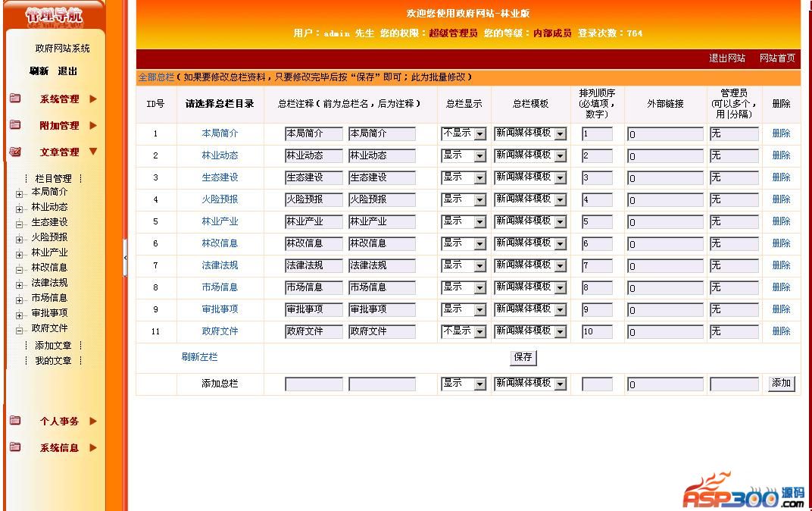This screenshot has height=511, width=812.
Task: Click the folder icon beside 系统信息
Action: point(16,447)
